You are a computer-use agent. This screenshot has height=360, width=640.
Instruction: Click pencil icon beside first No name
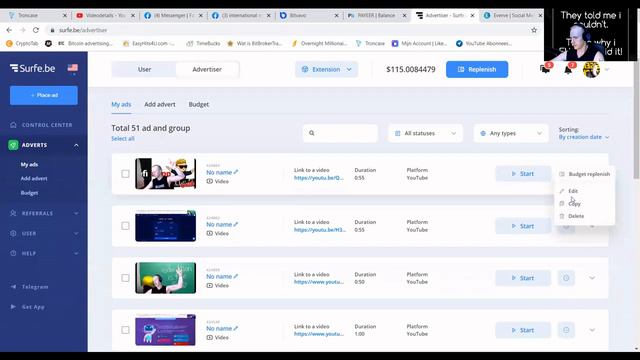coord(236,172)
